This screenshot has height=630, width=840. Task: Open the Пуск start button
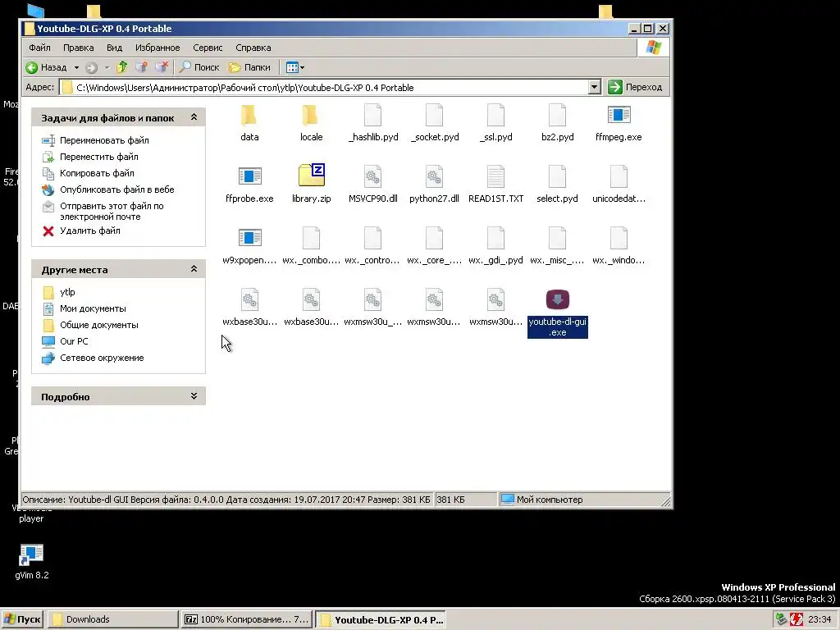click(22, 619)
